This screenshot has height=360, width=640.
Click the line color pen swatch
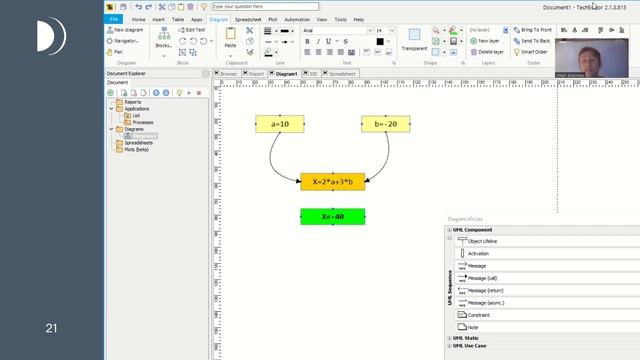point(268,52)
